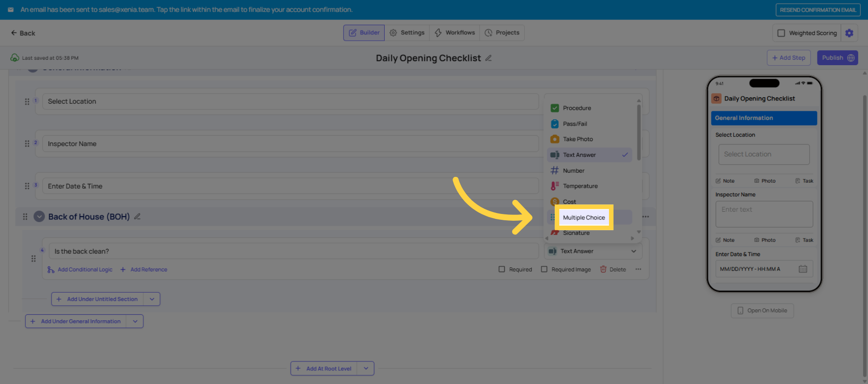This screenshot has width=868, height=384.
Task: Click the Inspector Name question field
Action: 290,144
